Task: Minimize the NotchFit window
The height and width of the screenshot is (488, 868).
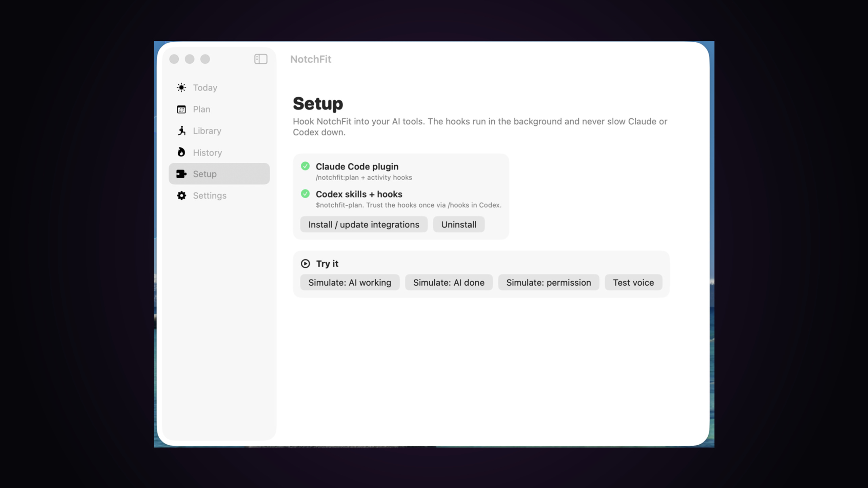Action: click(190, 59)
